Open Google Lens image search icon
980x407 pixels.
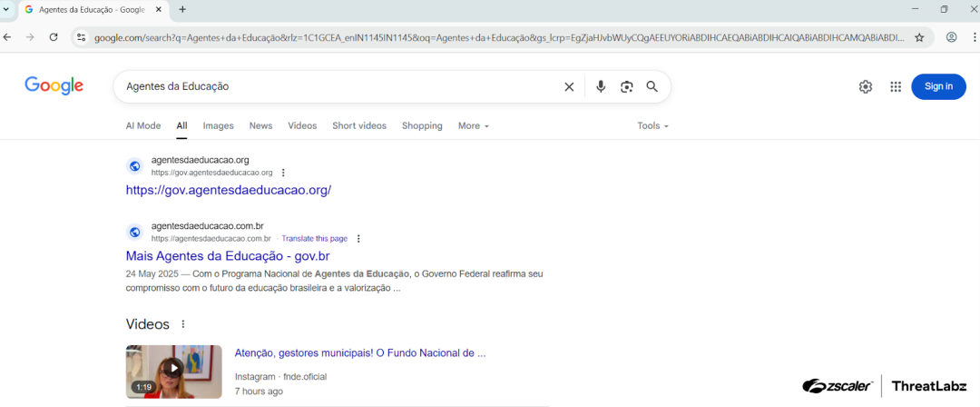pos(626,87)
